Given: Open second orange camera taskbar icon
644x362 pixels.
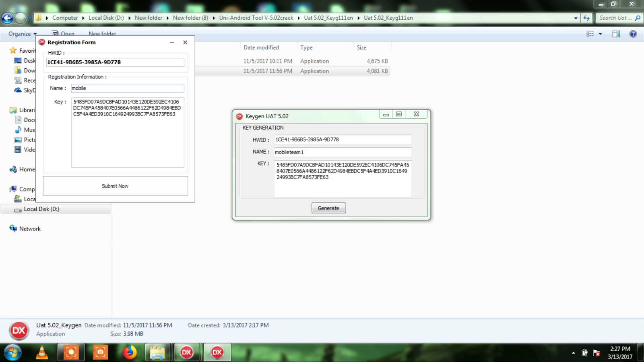Looking at the screenshot, I should click(x=100, y=352).
